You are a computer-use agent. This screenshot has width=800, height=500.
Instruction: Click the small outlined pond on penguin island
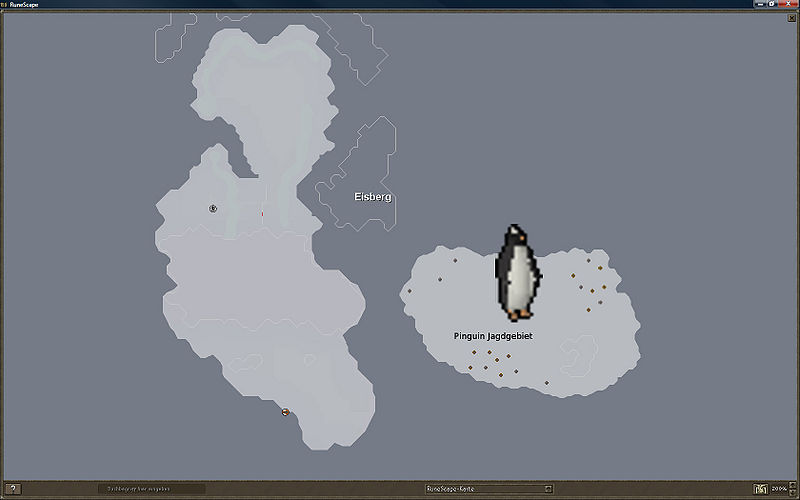(580, 350)
